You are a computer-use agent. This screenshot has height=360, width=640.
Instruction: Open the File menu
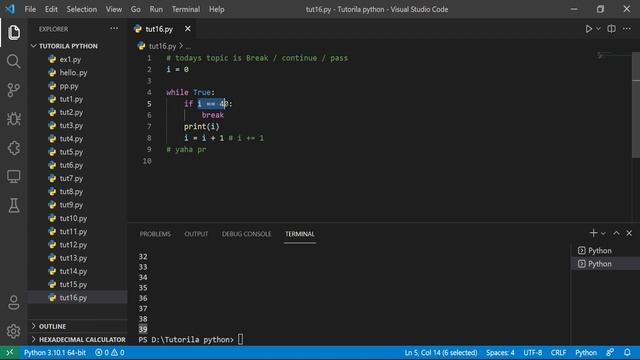coord(30,9)
